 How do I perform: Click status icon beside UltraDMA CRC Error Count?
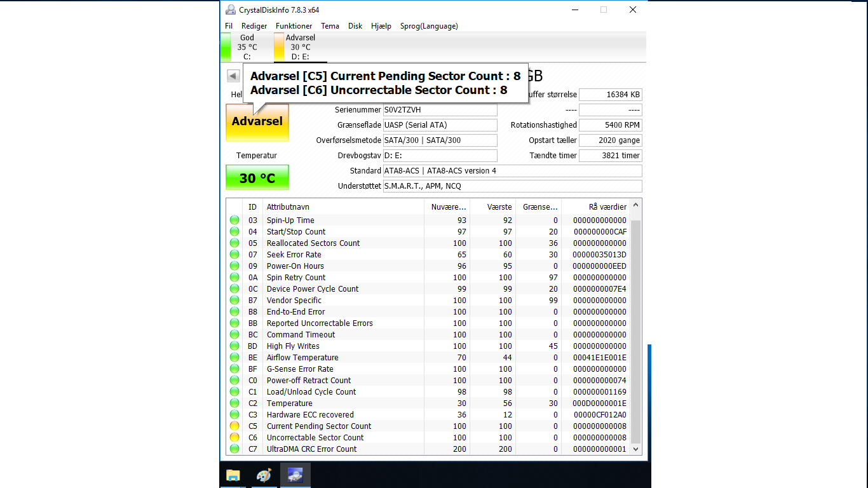pyautogui.click(x=234, y=449)
